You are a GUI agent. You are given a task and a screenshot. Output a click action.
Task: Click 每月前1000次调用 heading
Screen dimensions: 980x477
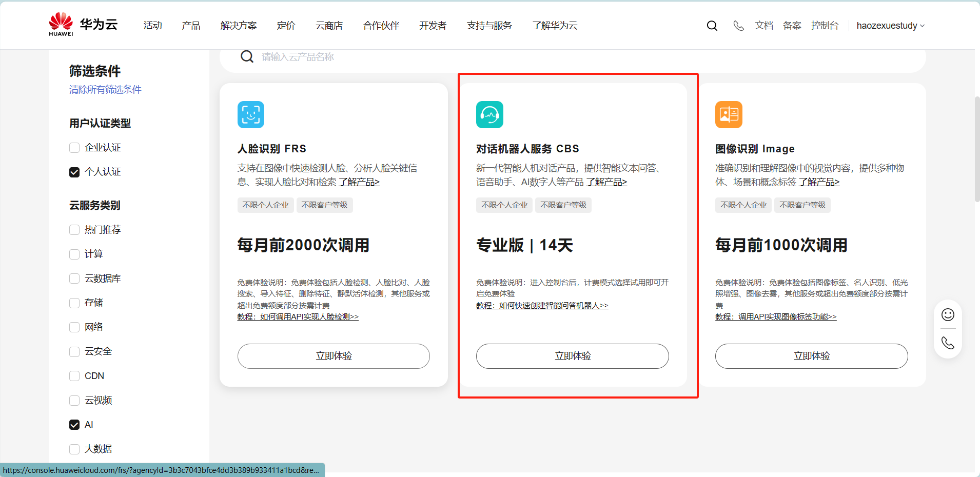(781, 245)
